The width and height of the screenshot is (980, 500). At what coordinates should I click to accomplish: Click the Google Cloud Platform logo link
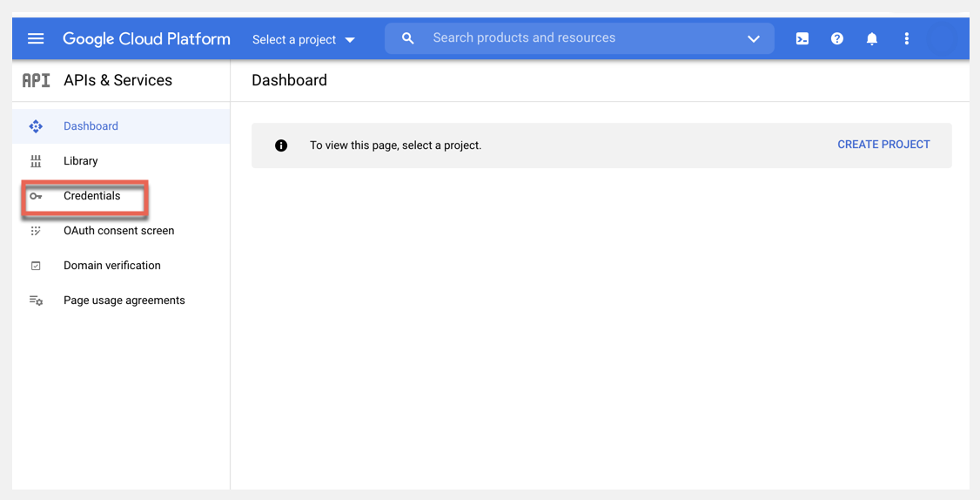click(146, 38)
